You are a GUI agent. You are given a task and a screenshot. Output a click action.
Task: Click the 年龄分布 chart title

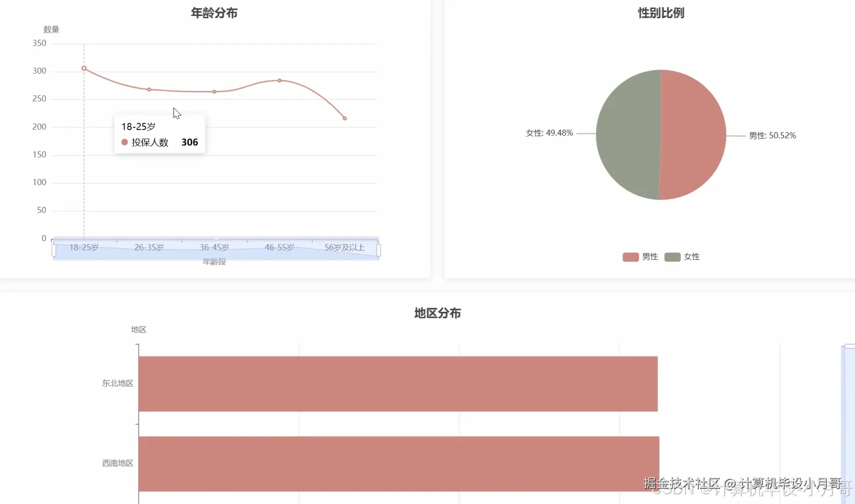point(215,13)
